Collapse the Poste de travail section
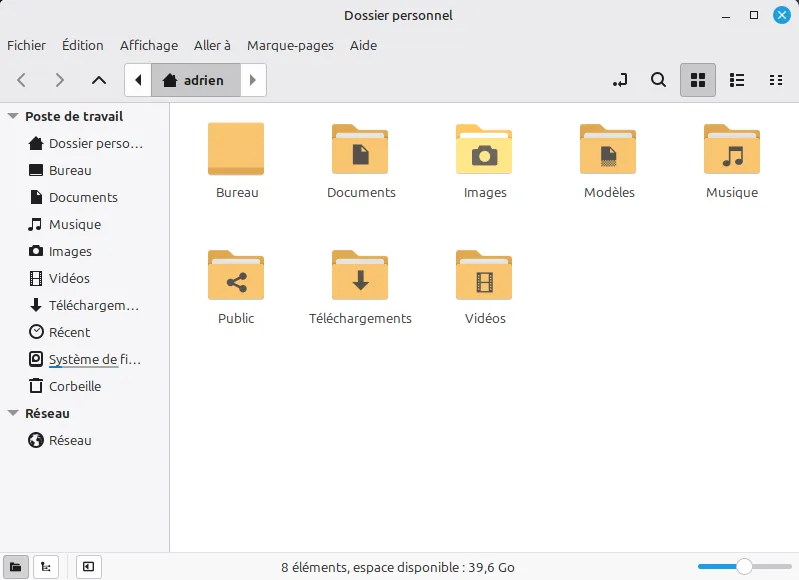The width and height of the screenshot is (799, 580). (x=13, y=116)
